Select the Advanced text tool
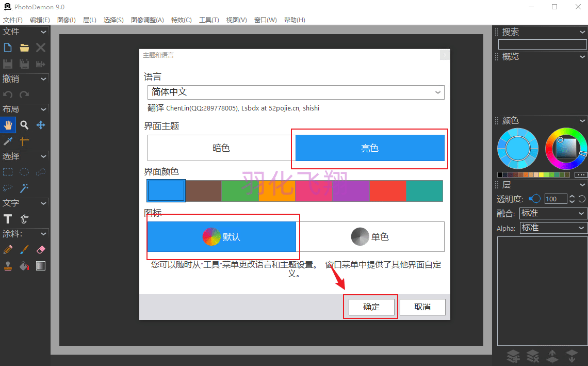Image resolution: width=588 pixels, height=366 pixels. click(24, 219)
